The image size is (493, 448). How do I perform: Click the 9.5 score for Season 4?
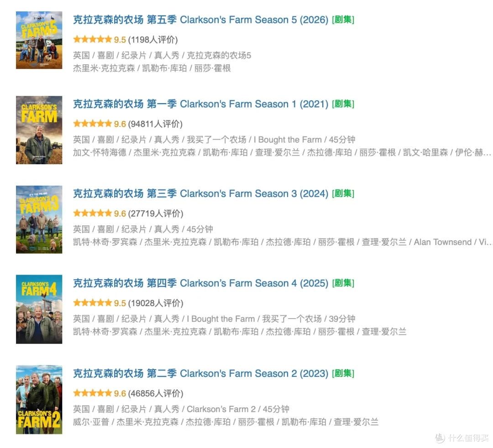[x=120, y=303]
